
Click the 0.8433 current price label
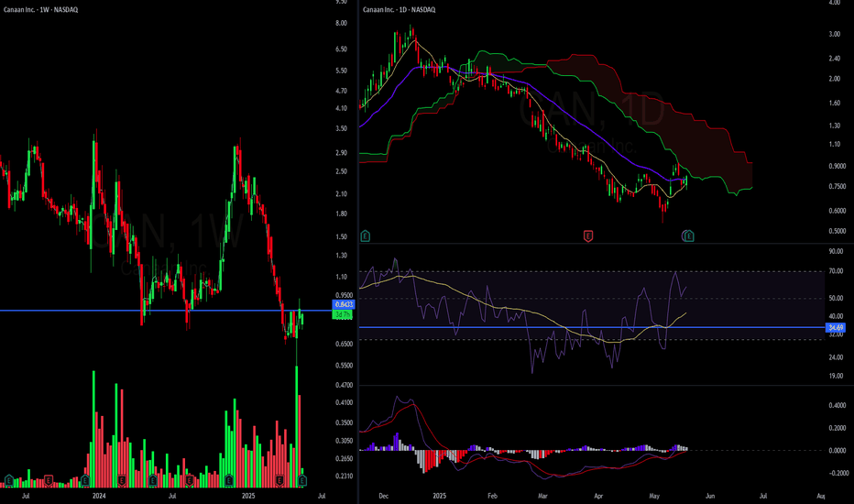[x=344, y=304]
